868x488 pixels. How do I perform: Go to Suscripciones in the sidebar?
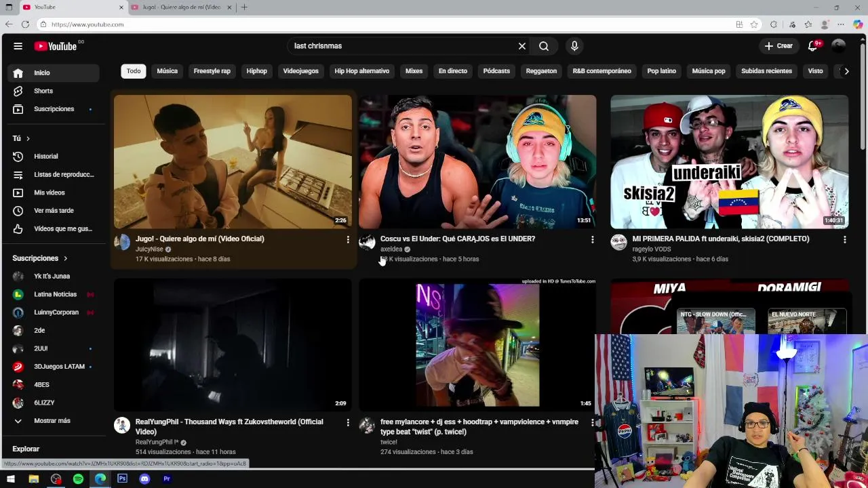54,109
